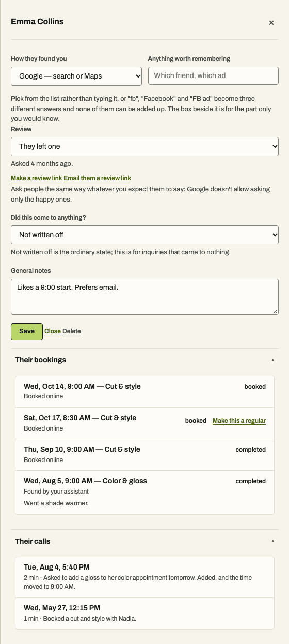Click into the General notes text area
Viewport: 289px width, 644px height.
(145, 297)
